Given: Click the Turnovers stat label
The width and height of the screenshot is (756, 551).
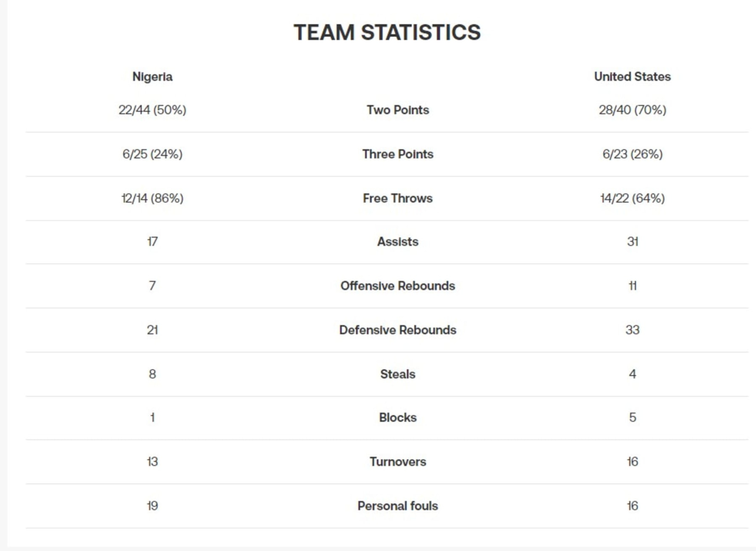Looking at the screenshot, I should click(x=398, y=462).
